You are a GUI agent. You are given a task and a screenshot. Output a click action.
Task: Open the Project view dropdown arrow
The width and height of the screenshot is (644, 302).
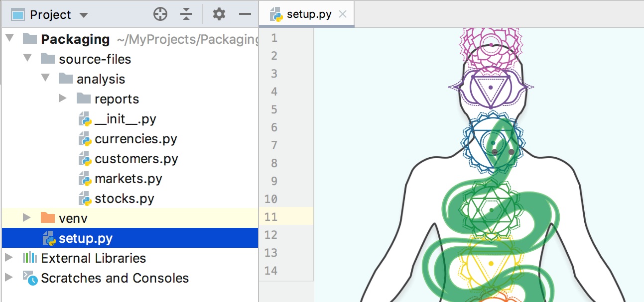(84, 15)
